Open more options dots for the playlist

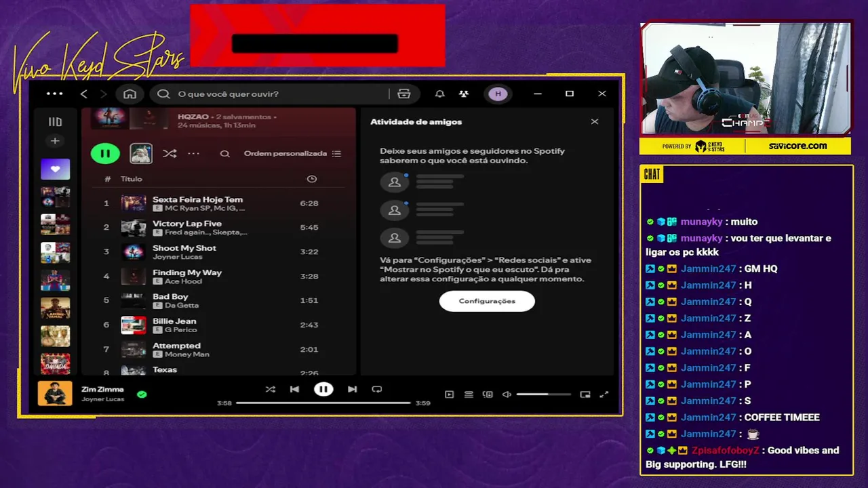point(194,154)
